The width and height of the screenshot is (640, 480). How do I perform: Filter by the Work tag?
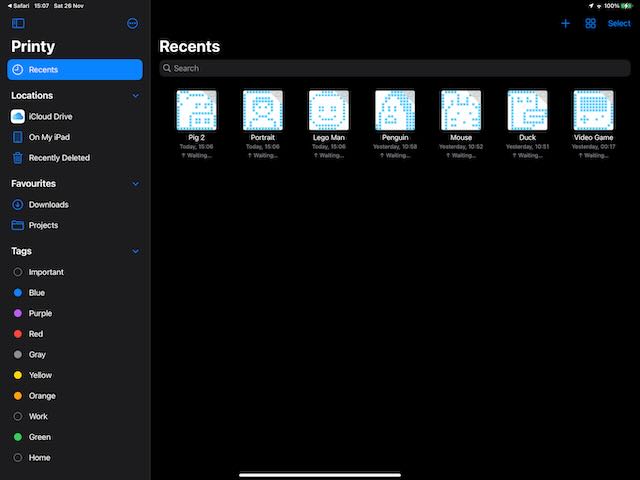coord(75,416)
